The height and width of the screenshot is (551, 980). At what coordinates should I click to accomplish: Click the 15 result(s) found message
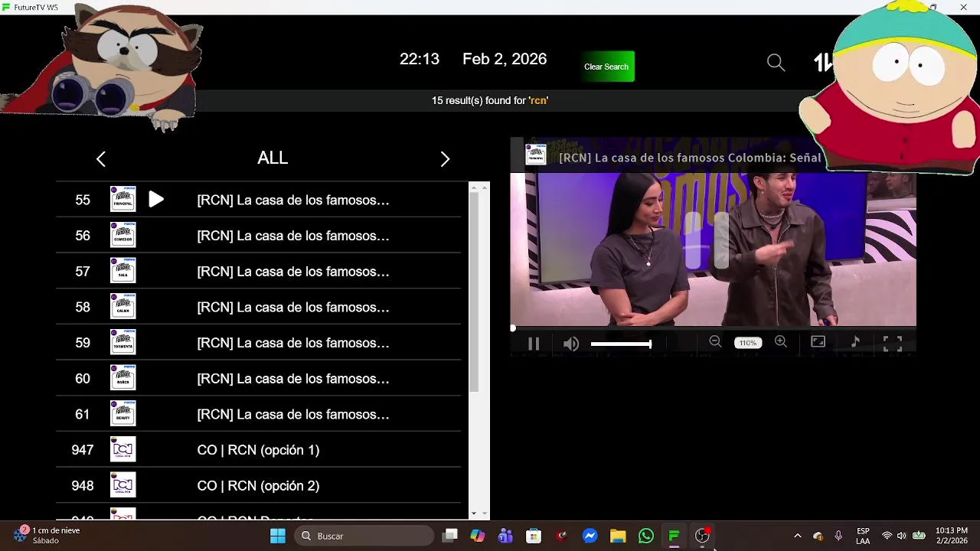pos(490,100)
